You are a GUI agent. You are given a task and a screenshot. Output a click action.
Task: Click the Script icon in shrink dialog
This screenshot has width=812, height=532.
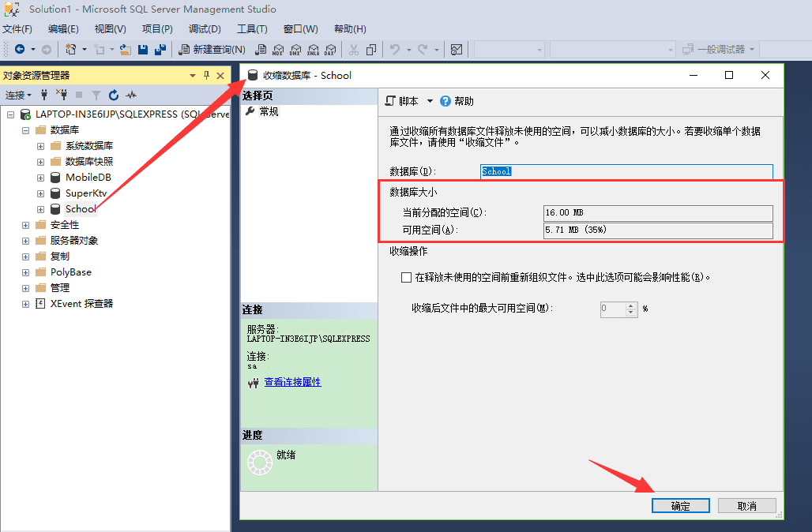point(390,101)
